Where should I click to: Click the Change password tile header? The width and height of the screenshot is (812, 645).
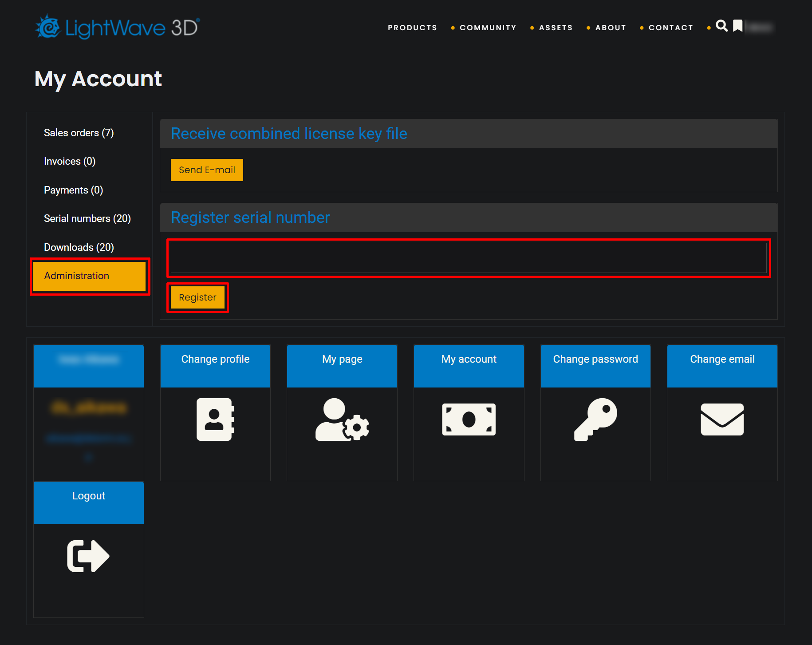(595, 366)
